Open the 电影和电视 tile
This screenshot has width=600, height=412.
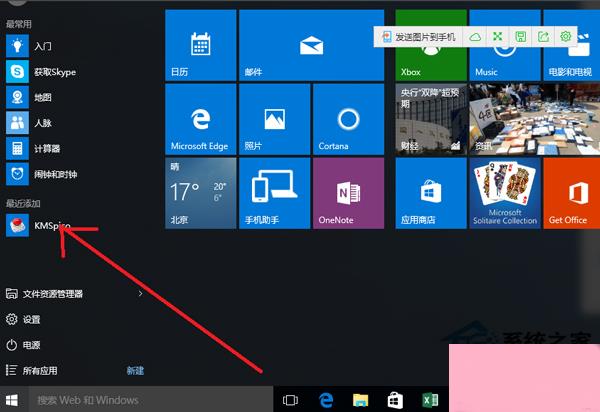click(572, 45)
